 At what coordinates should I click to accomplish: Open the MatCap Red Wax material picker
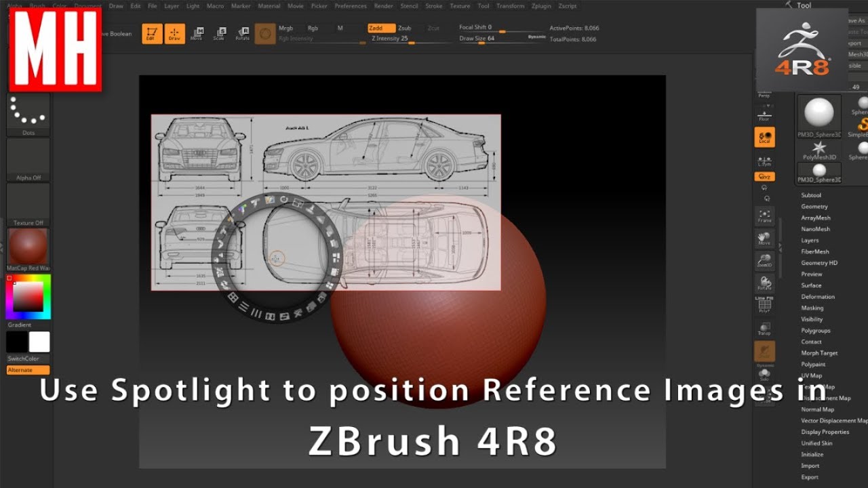pyautogui.click(x=28, y=249)
